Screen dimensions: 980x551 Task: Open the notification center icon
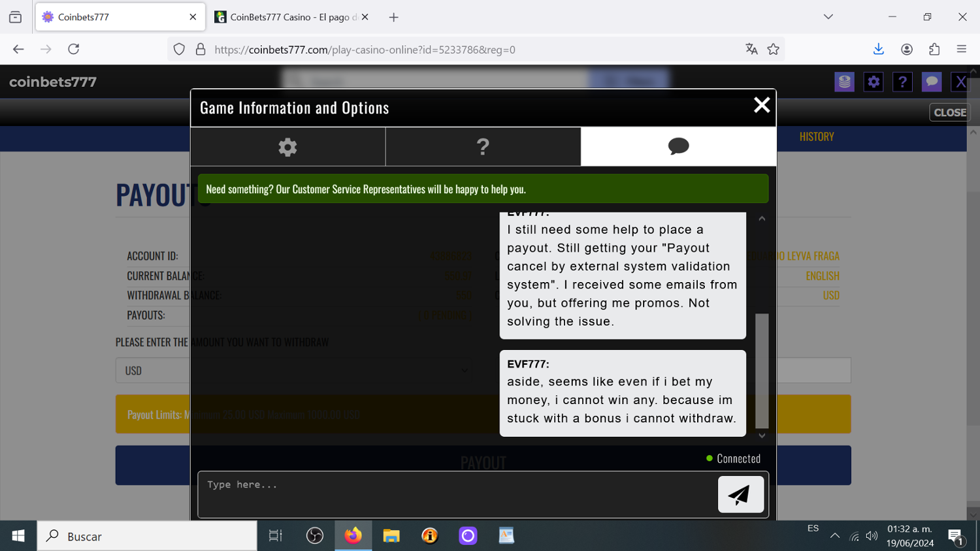[956, 537]
